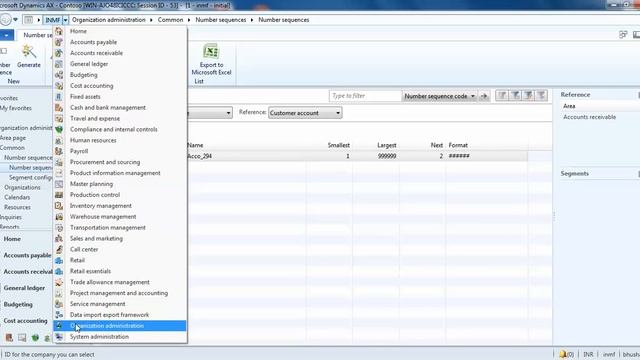Click Export to Microsoft Excel icon
This screenshot has width=640, height=360.
point(211,52)
